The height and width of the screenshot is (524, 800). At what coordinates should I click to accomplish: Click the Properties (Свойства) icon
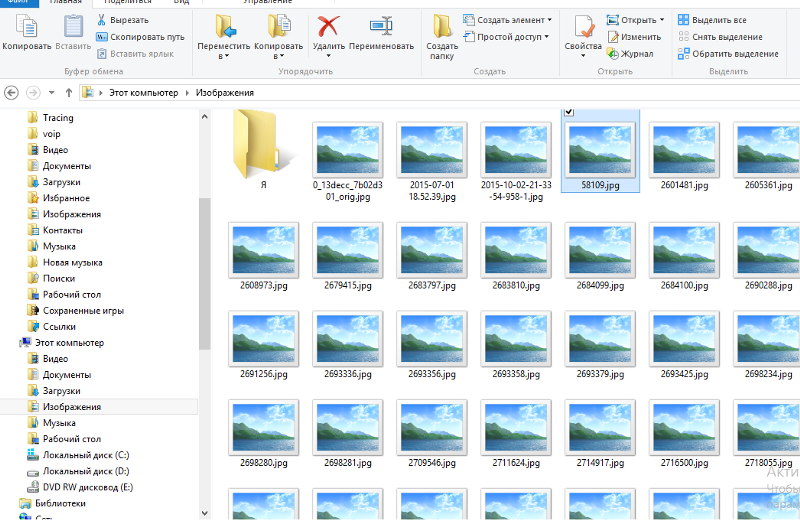click(584, 27)
